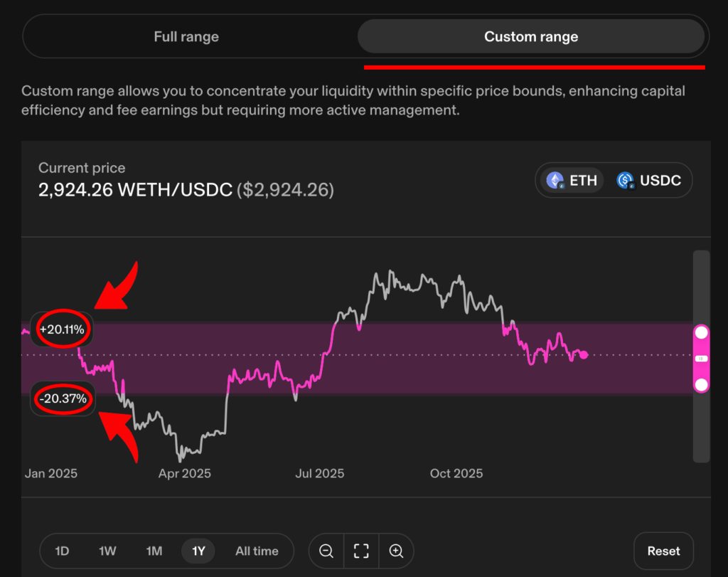The height and width of the screenshot is (577, 728).
Task: Click the USDC coin logo icon
Action: (626, 181)
